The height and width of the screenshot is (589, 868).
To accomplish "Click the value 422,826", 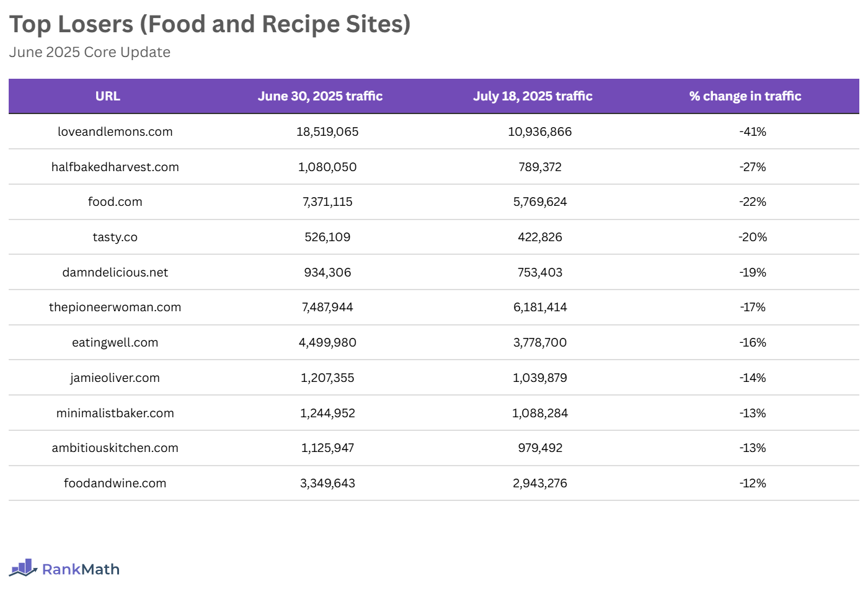I will pos(540,237).
